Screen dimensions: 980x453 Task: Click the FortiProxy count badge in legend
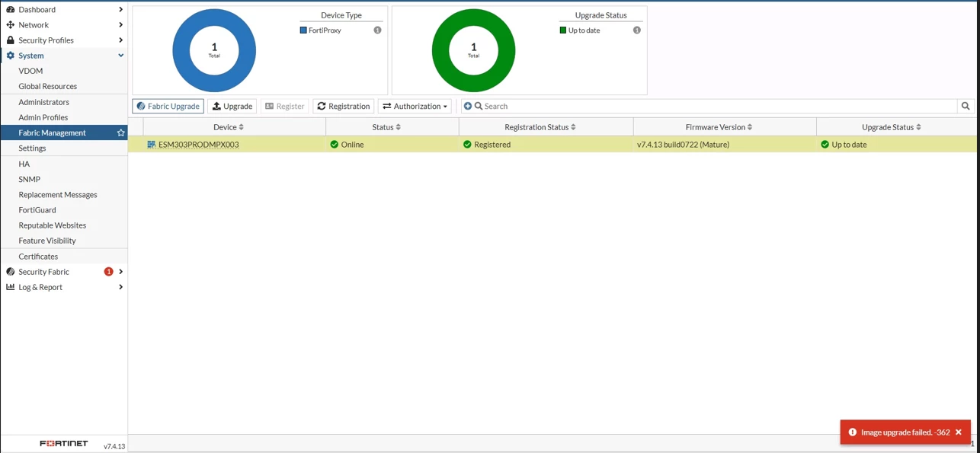coord(377,30)
